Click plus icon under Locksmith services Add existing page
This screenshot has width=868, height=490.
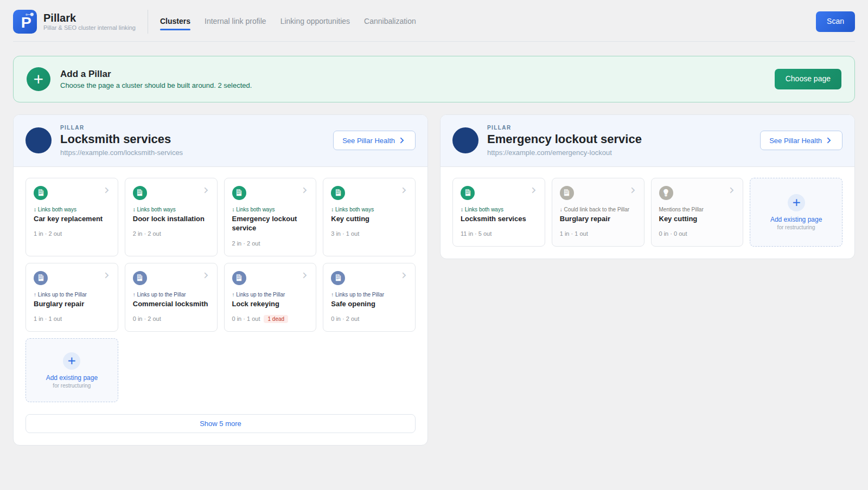point(72,361)
